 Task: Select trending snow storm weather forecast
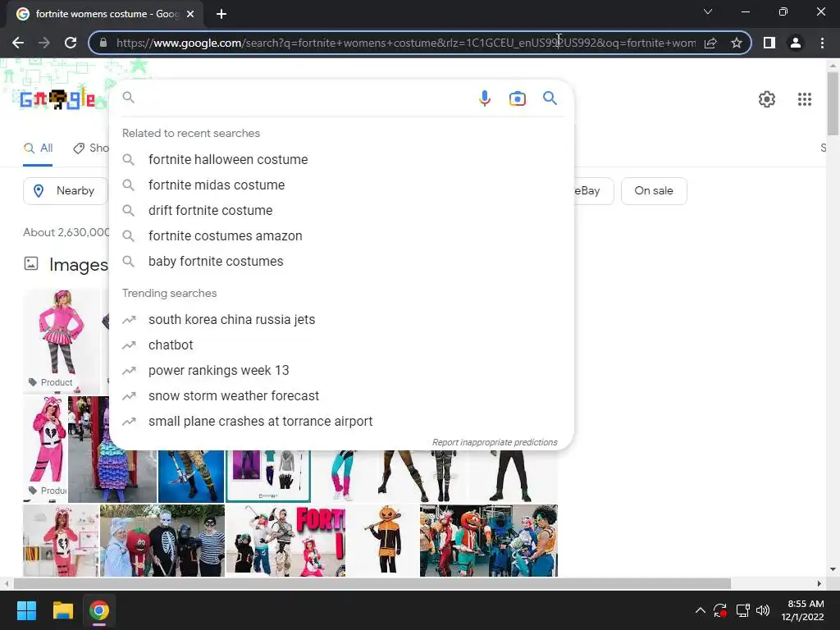click(341, 396)
